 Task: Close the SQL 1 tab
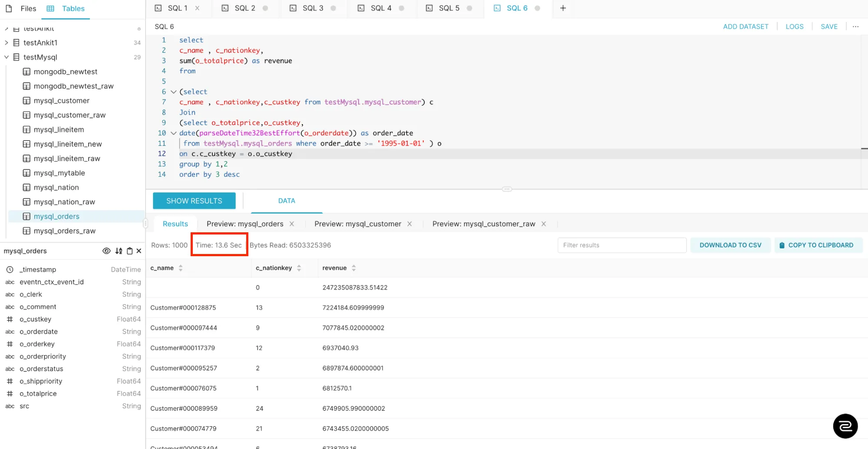click(197, 8)
